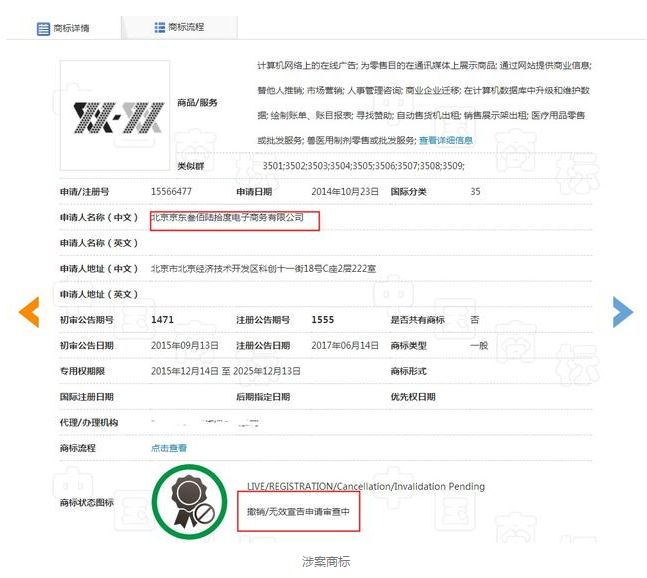Image resolution: width=647 pixels, height=578 pixels.
Task: Click the 商标形式 label
Action: click(409, 371)
